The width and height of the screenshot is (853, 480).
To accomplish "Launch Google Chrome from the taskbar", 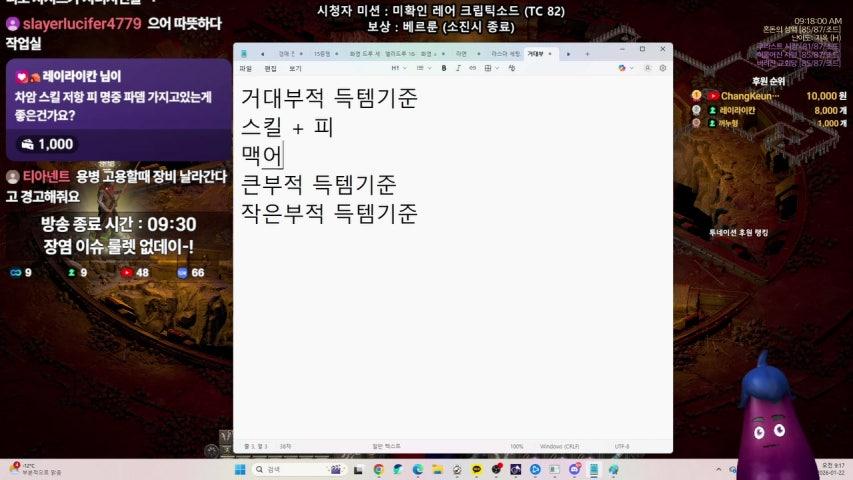I will pyautogui.click(x=378, y=470).
